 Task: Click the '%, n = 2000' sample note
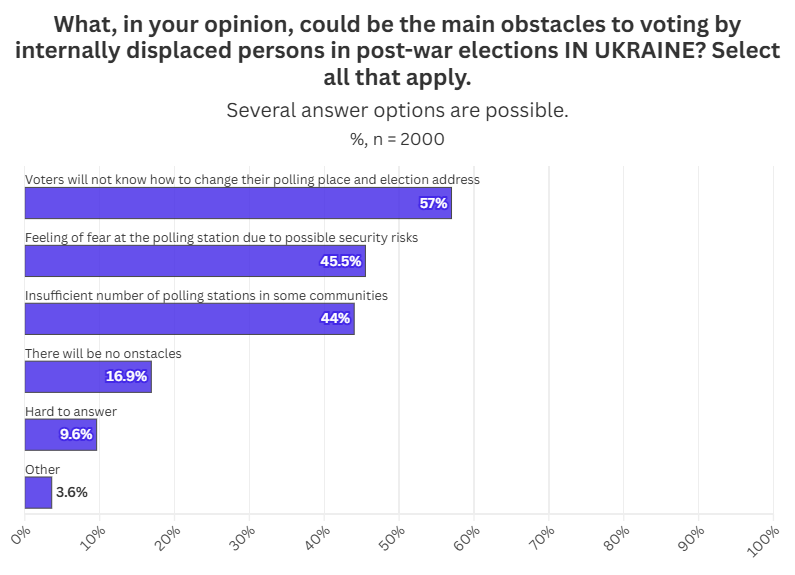(397, 139)
